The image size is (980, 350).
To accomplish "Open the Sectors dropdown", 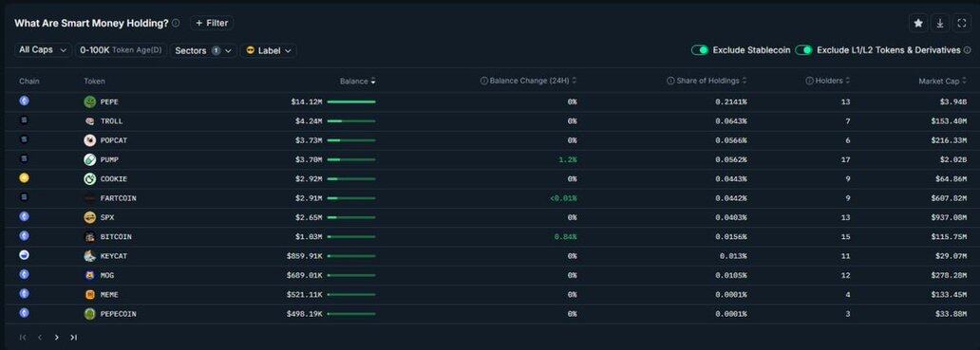I will coord(202,50).
